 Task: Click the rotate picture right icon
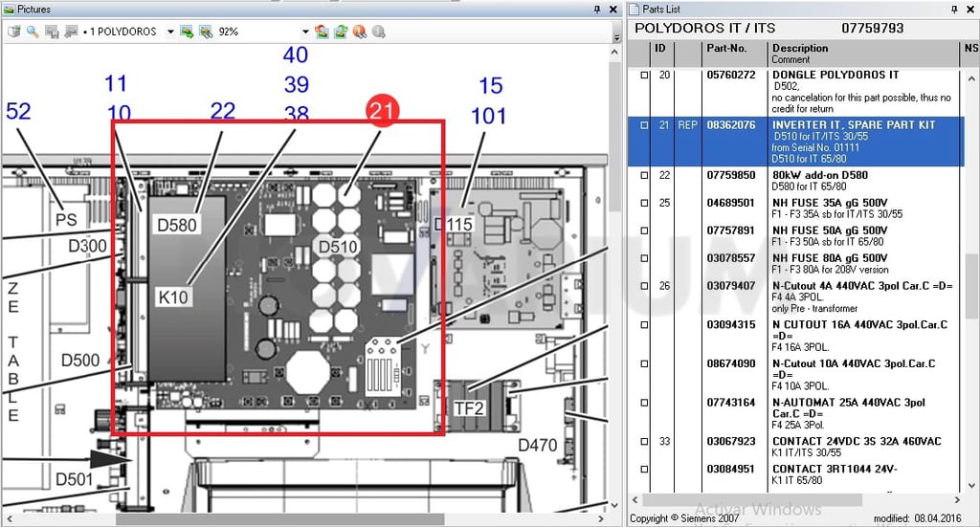tap(341, 32)
